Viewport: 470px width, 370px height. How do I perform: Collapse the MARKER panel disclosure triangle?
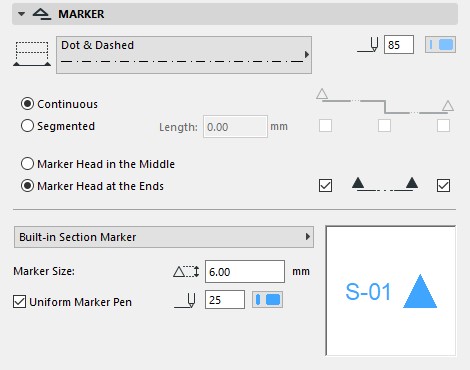[22, 14]
